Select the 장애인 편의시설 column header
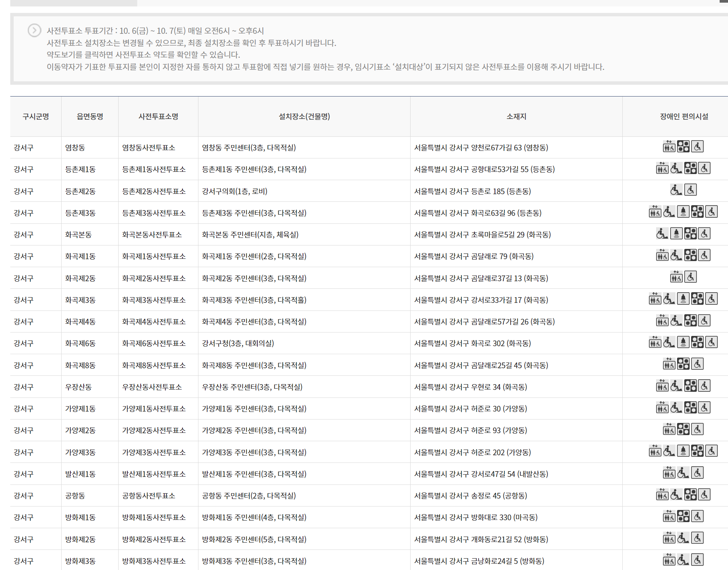 tap(684, 117)
